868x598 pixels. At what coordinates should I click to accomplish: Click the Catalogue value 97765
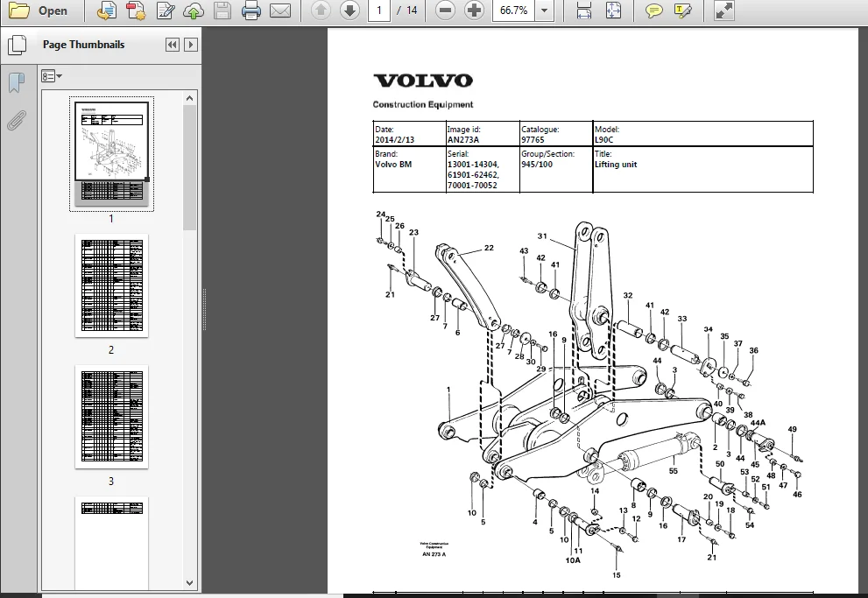533,140
